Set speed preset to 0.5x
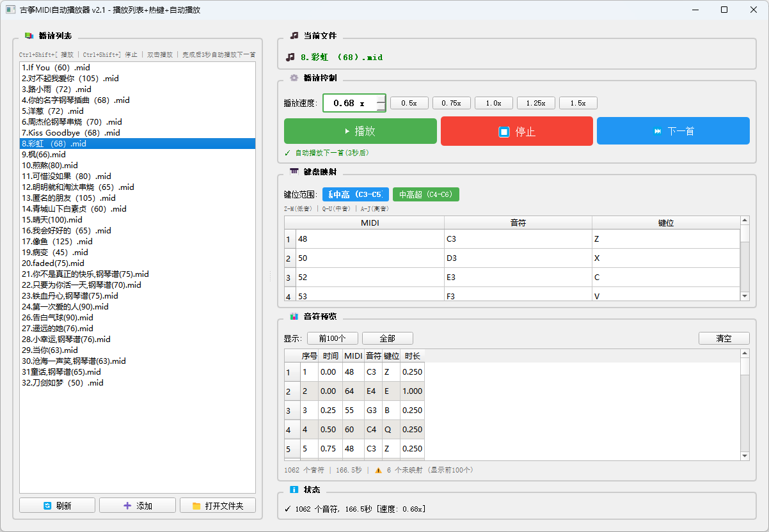The width and height of the screenshot is (769, 532). click(x=409, y=103)
